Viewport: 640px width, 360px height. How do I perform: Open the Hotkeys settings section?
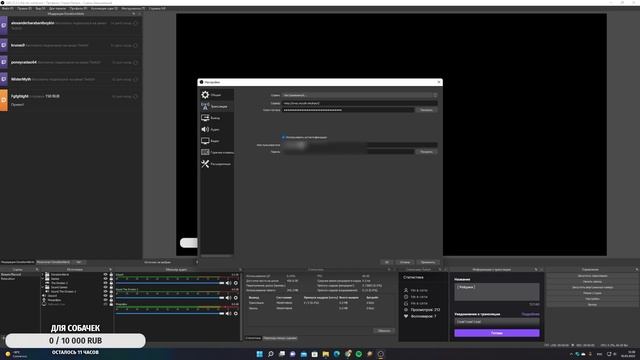click(217, 152)
